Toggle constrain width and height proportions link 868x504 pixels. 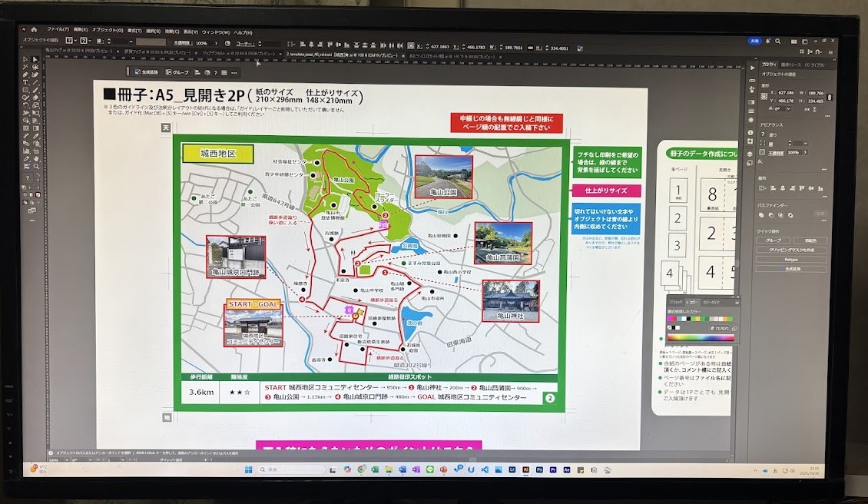(x=828, y=97)
